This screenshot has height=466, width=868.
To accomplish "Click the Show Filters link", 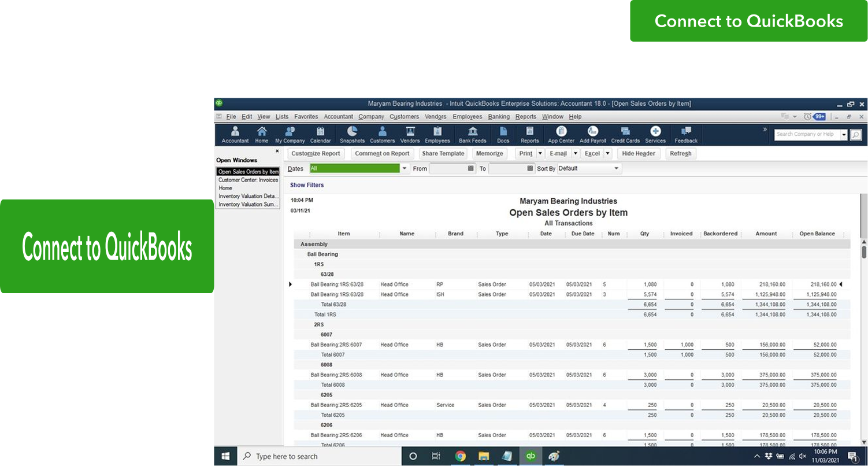I will [307, 185].
